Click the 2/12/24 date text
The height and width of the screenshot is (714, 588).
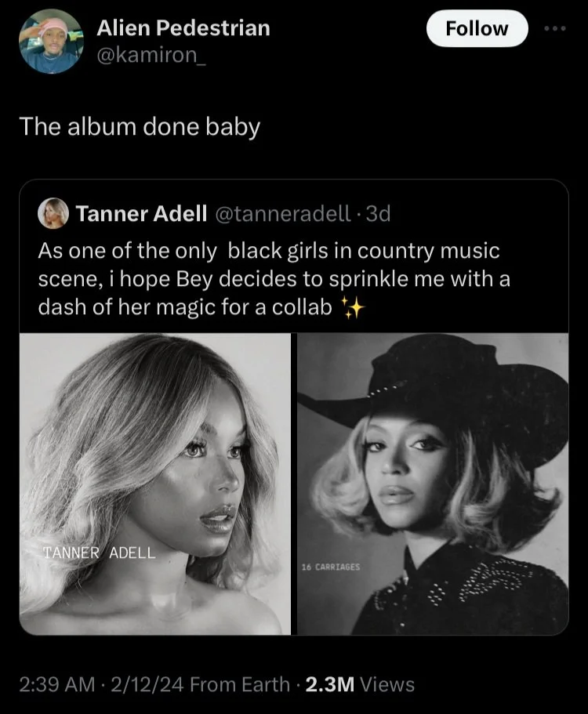pyautogui.click(x=147, y=684)
